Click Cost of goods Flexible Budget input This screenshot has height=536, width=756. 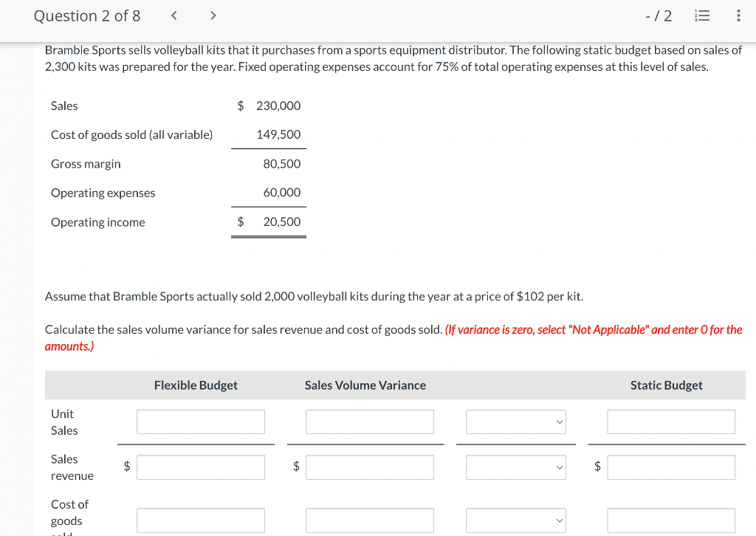(201, 520)
